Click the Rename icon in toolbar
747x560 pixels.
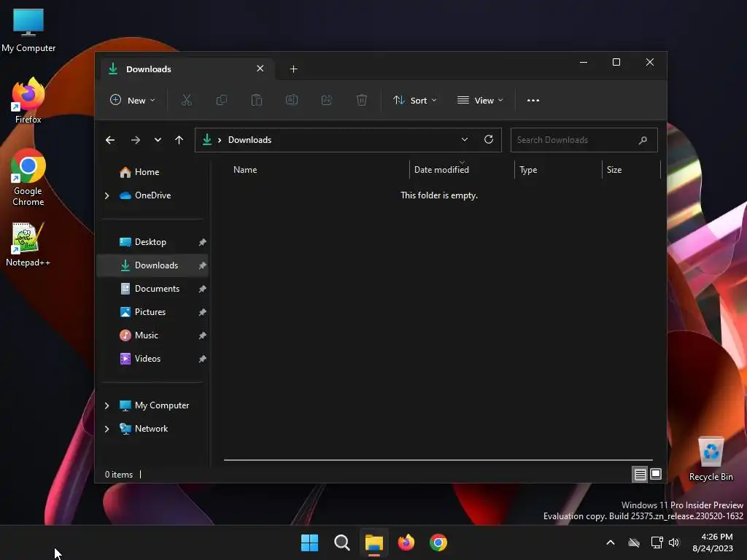[292, 101]
